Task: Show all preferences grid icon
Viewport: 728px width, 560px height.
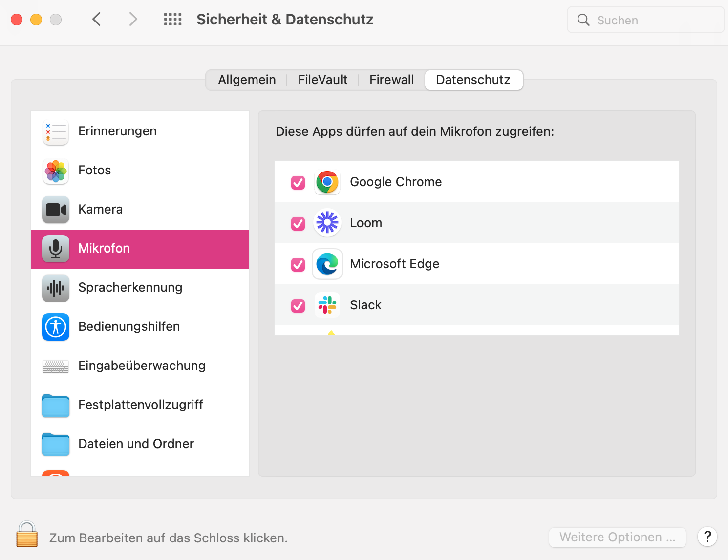Action: click(172, 20)
